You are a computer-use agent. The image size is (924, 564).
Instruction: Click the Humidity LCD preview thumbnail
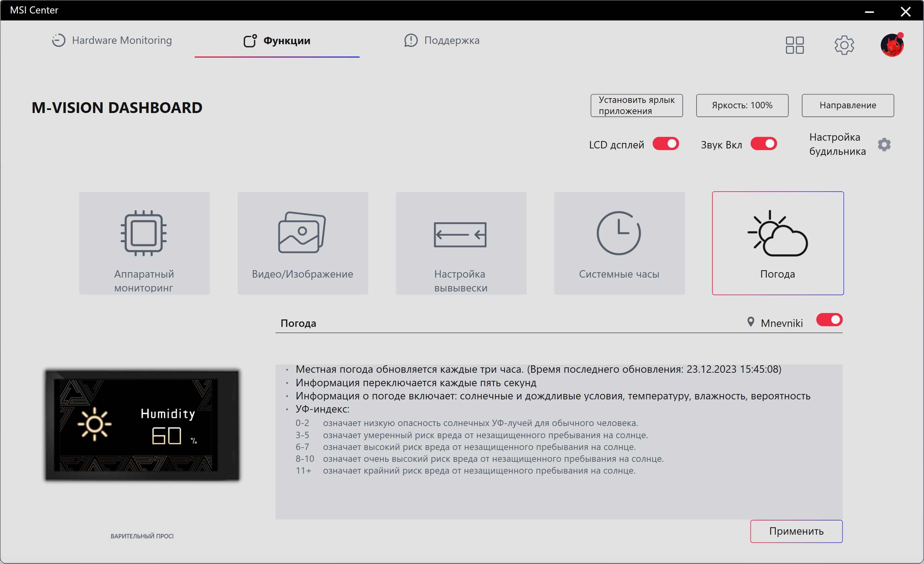(142, 425)
